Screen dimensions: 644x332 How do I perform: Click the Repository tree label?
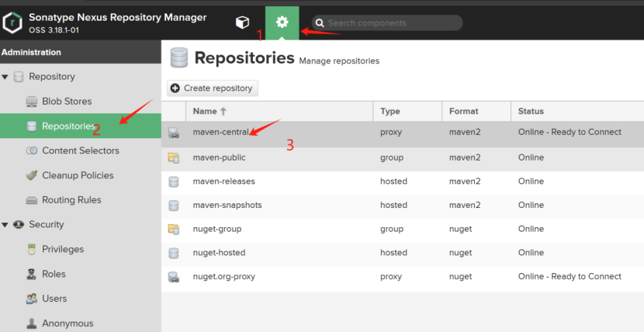coord(52,77)
